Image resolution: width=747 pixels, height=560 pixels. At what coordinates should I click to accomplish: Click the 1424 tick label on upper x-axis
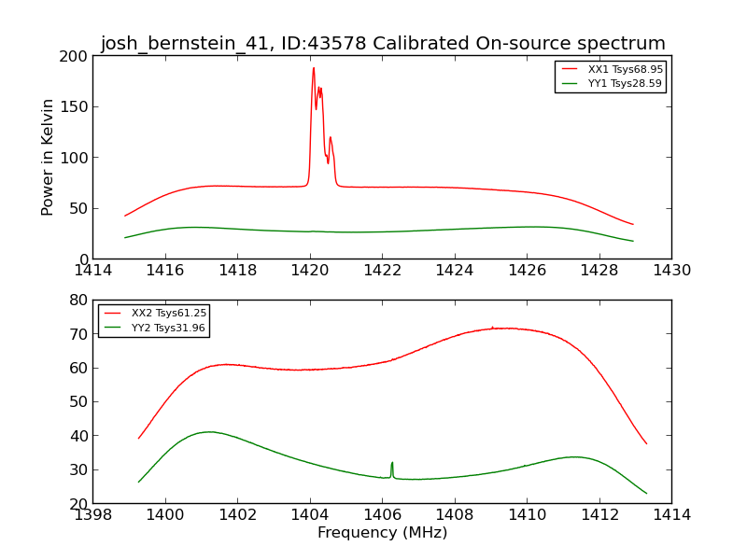(455, 270)
